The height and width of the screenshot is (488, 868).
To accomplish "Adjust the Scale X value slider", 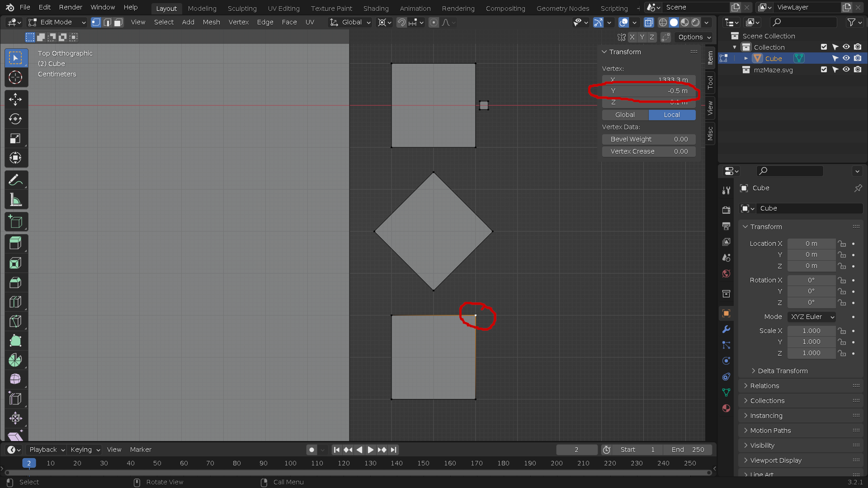I will (811, 331).
